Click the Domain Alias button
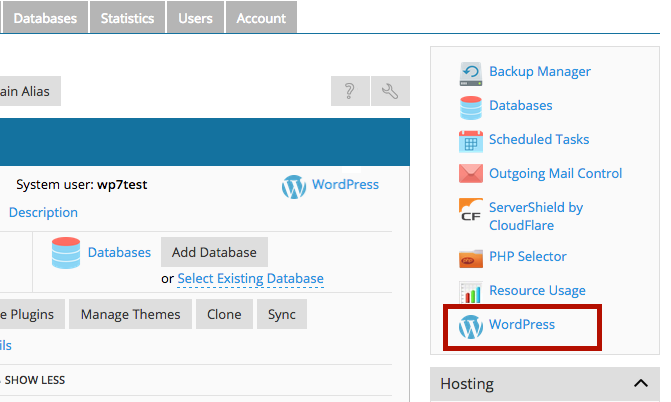 pos(28,91)
